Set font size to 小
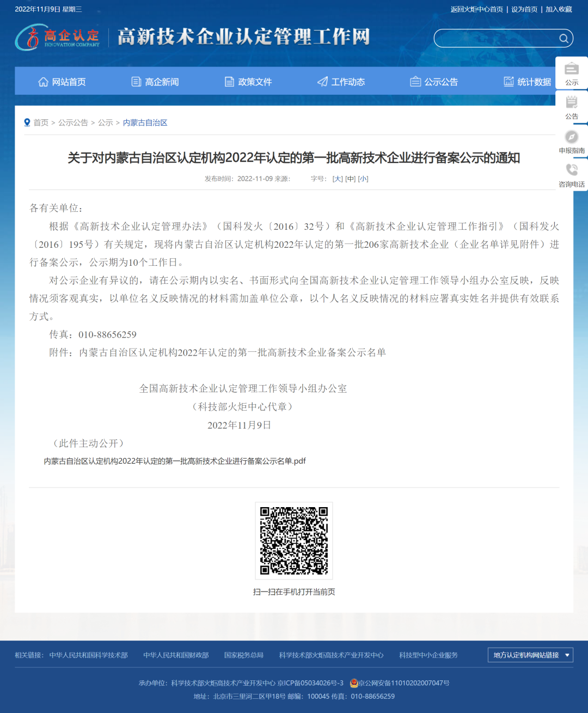The height and width of the screenshot is (713, 588). coord(364,179)
